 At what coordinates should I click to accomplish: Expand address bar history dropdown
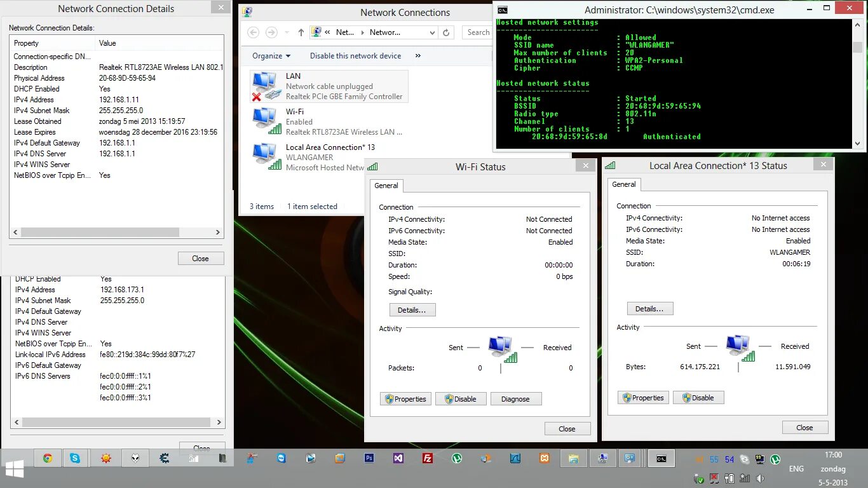pyautogui.click(x=432, y=32)
